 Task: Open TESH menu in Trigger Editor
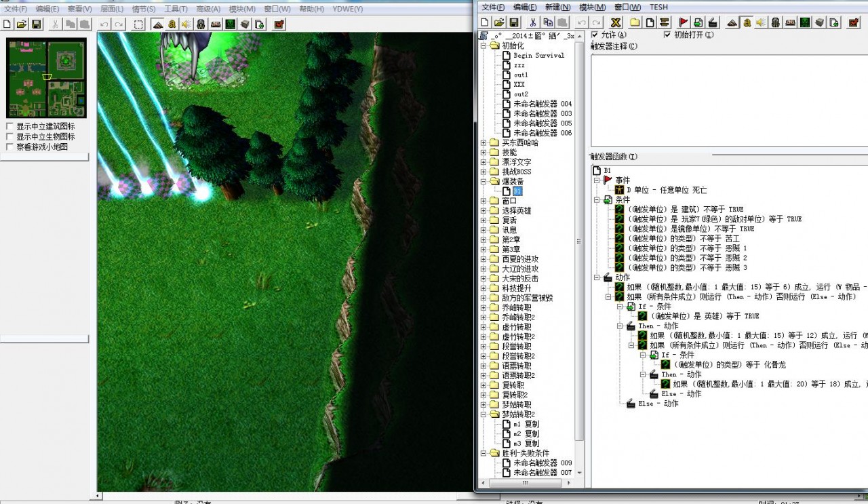[658, 7]
